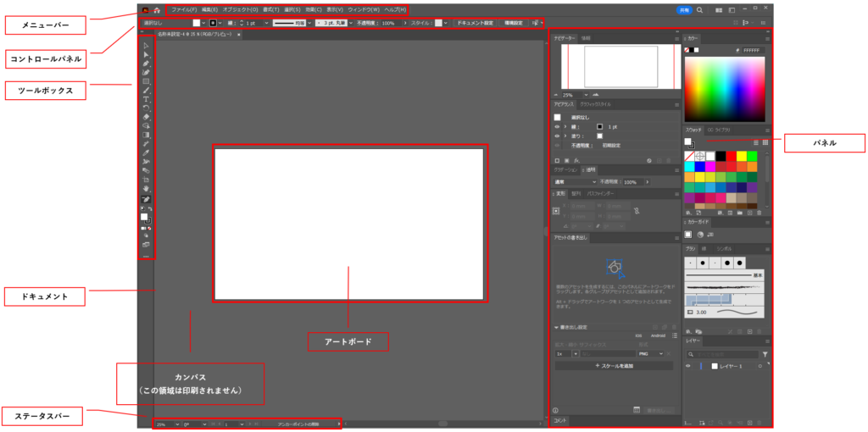The image size is (868, 432).
Task: Toggle visibility of the 線 (stroke) appearance row
Action: [x=557, y=126]
